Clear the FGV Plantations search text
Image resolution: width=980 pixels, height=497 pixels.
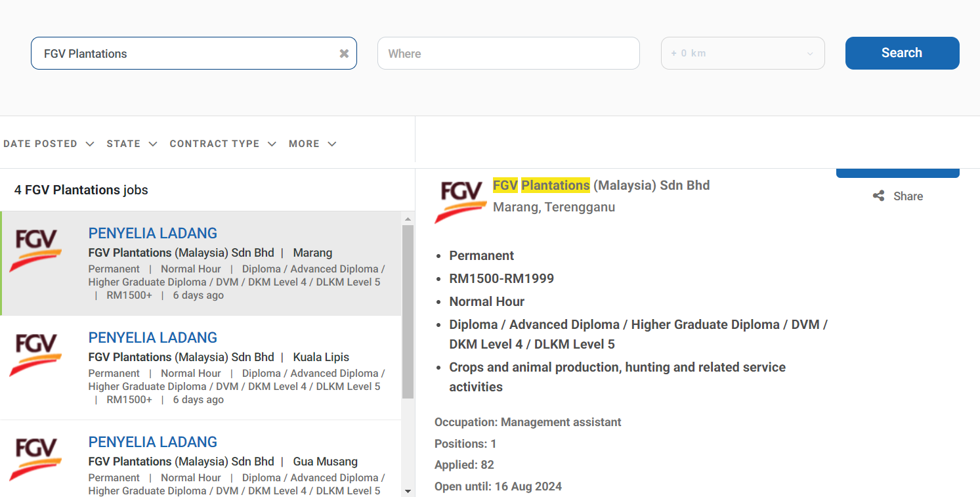[344, 54]
